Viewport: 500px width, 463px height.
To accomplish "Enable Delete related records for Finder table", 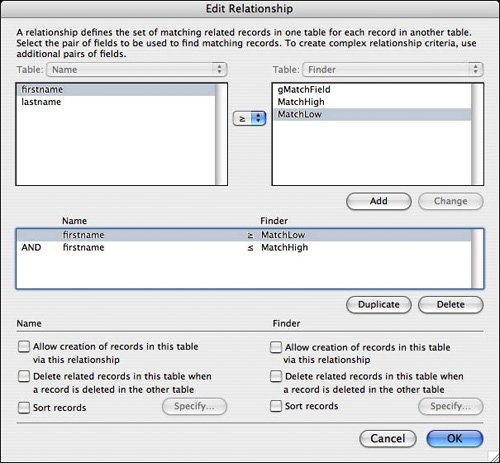I will pyautogui.click(x=276, y=376).
